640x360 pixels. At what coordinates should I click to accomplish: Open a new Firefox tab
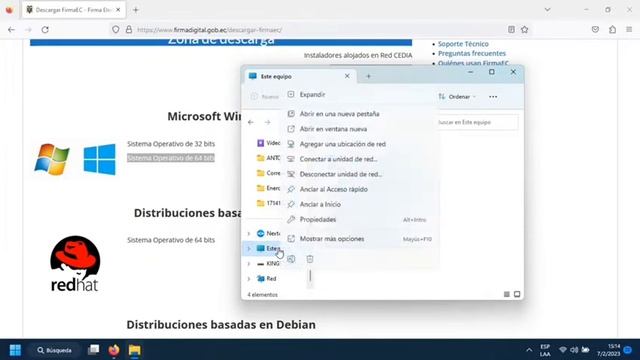click(x=136, y=10)
